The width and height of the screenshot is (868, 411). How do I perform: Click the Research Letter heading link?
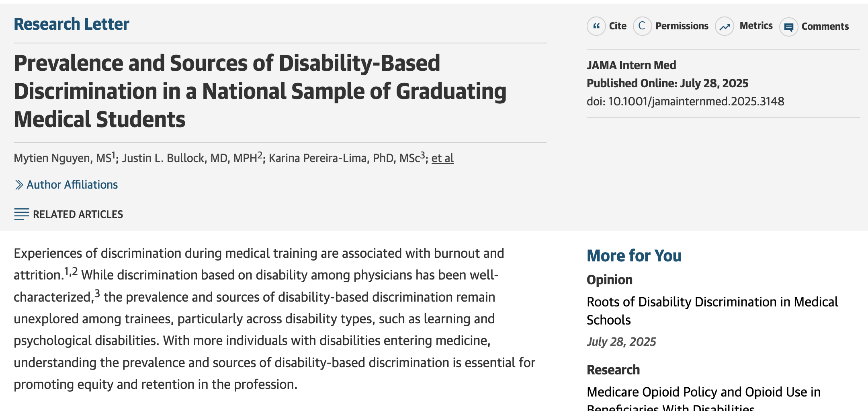(x=72, y=24)
